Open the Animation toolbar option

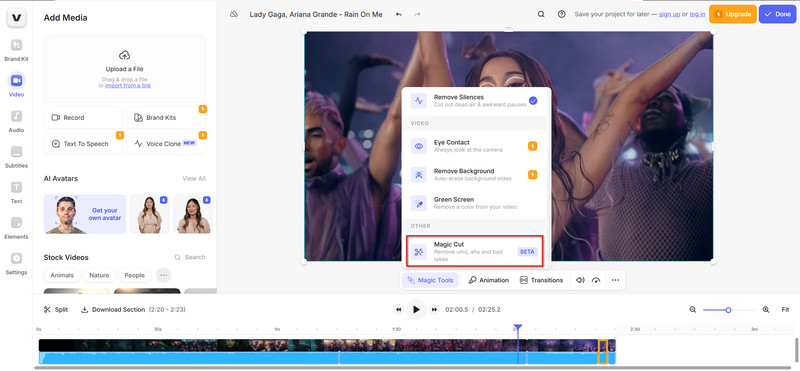click(x=489, y=280)
